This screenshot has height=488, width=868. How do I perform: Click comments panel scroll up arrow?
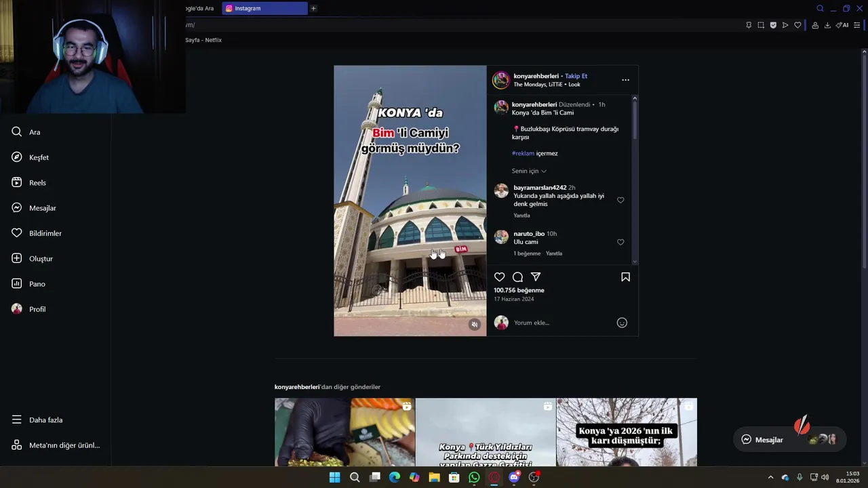[635, 99]
